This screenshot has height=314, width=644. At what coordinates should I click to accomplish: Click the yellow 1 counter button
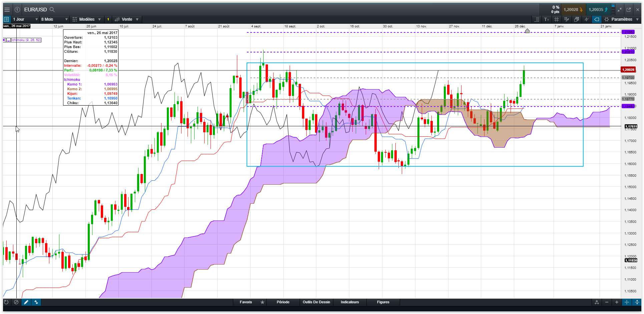click(x=108, y=19)
